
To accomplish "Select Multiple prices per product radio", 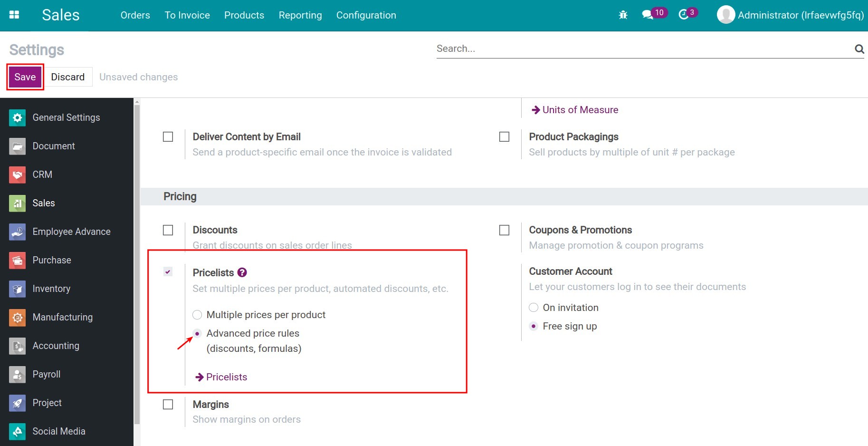I will [x=197, y=315].
